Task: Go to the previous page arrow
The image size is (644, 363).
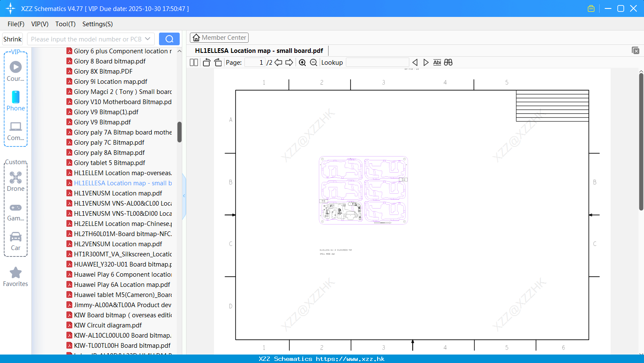Action: click(x=278, y=63)
